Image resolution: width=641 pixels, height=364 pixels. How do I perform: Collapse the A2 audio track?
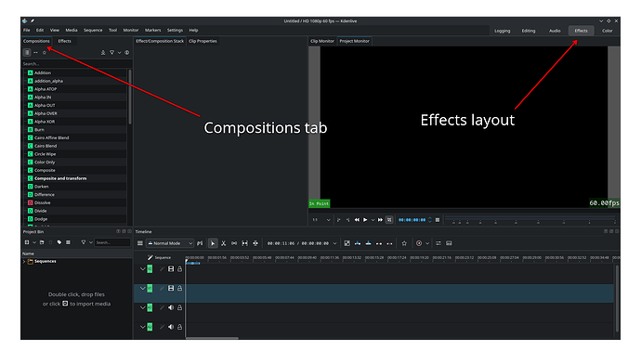[142, 327]
